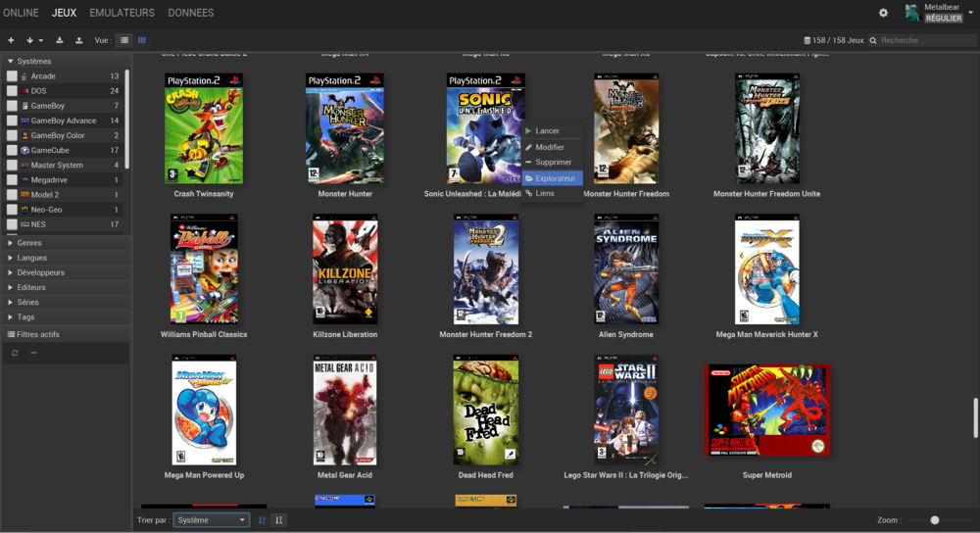Switch to grid view icon next to Vue
The image size is (980, 533).
pos(142,40)
